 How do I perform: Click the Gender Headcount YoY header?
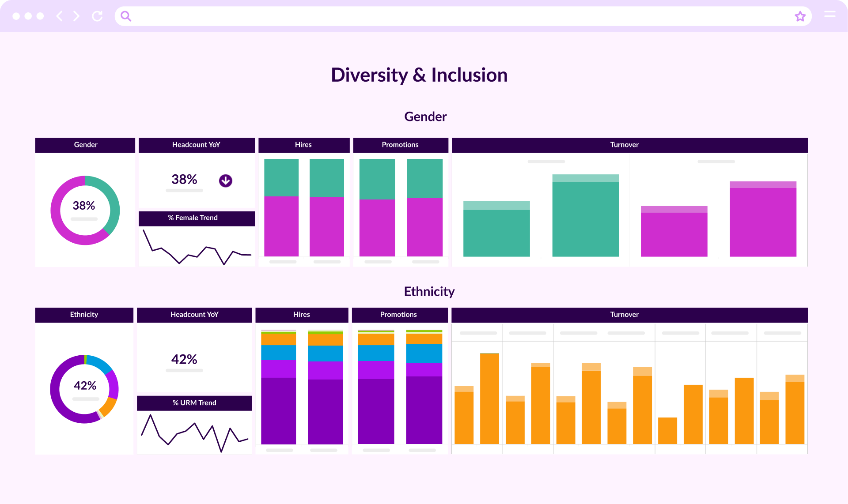tap(197, 145)
